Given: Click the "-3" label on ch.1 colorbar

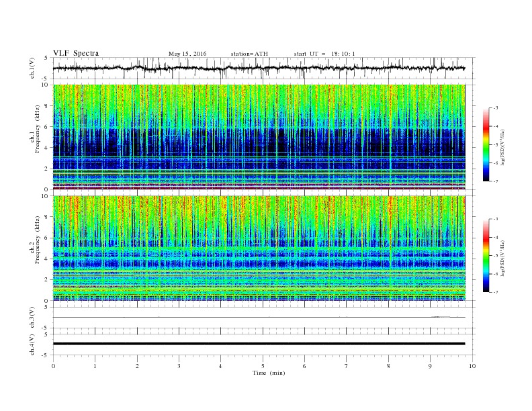Looking at the screenshot, I should [495, 108].
